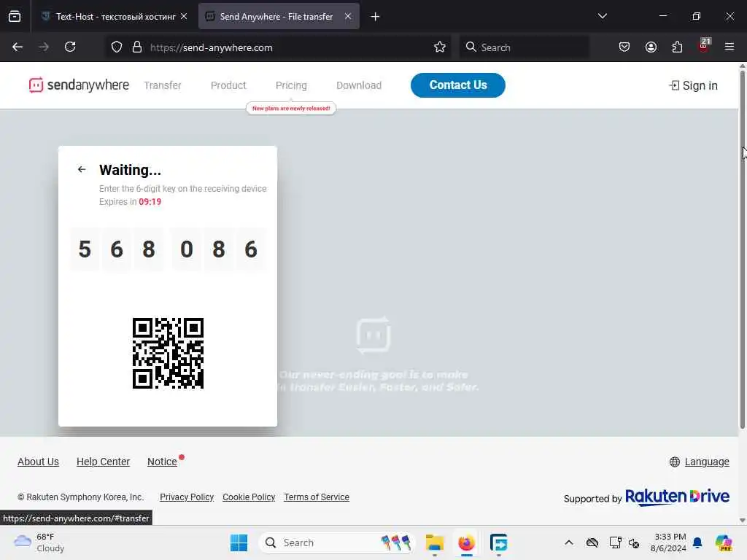Open the clock showing 3:33 PM
This screenshot has height=560, width=747.
(x=670, y=542)
